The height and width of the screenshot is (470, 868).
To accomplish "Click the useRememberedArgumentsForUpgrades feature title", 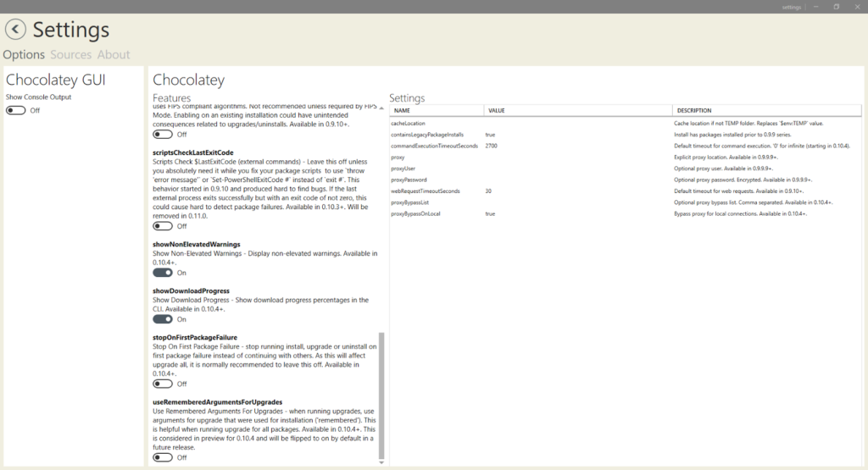I will click(218, 402).
